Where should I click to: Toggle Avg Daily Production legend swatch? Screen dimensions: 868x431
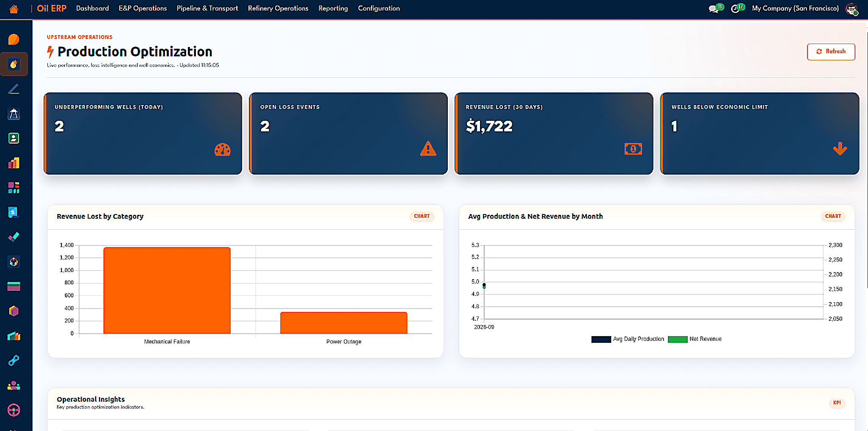pyautogui.click(x=601, y=339)
